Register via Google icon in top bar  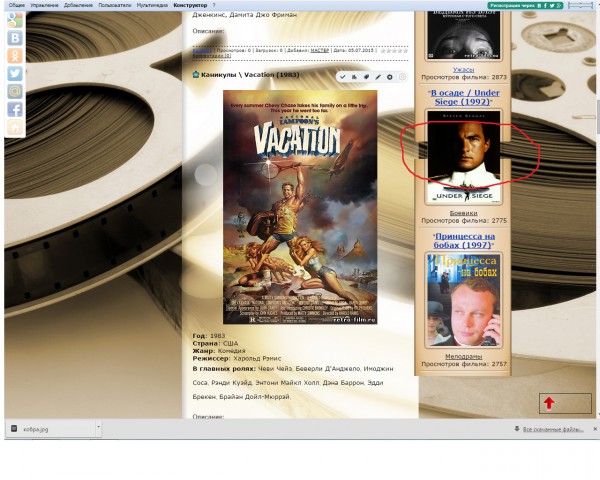pyautogui.click(x=559, y=5)
